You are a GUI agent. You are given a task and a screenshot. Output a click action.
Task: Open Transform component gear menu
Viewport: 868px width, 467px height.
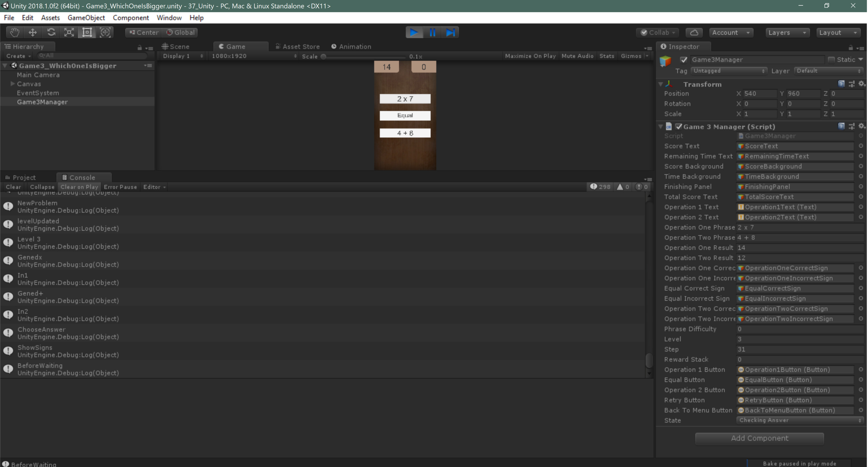[862, 84]
